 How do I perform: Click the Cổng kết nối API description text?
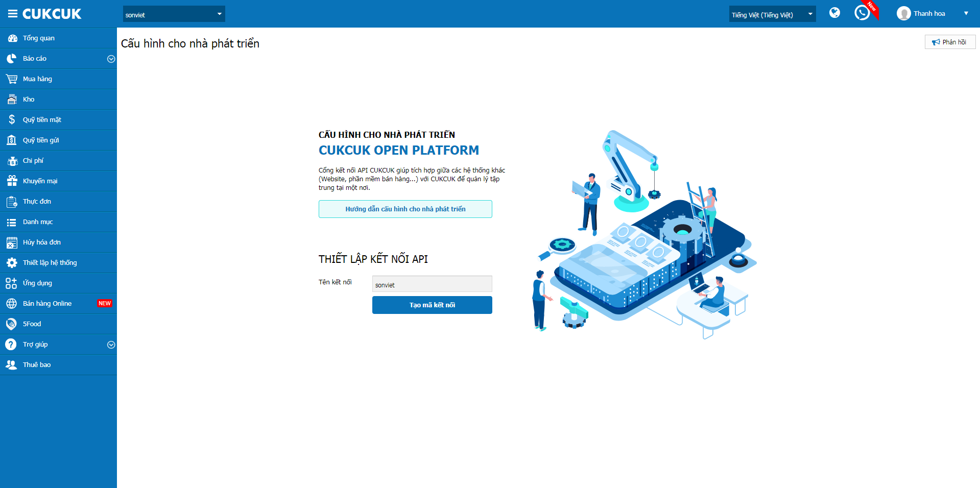(412, 179)
